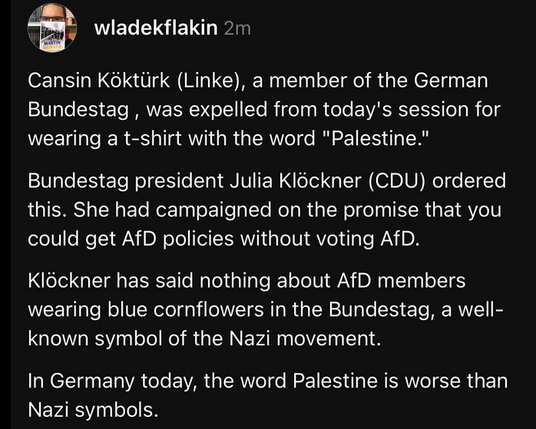Click the name Julia Klöckner
Viewport: 536px width, 429px height.
click(x=295, y=181)
